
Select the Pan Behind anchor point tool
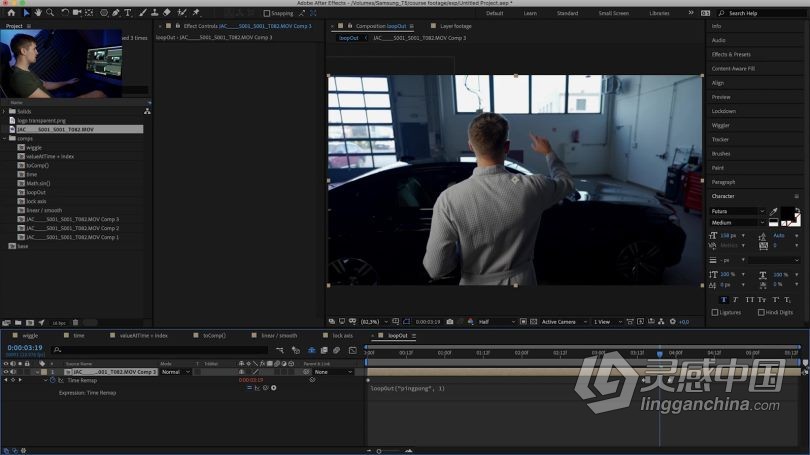pyautogui.click(x=89, y=12)
